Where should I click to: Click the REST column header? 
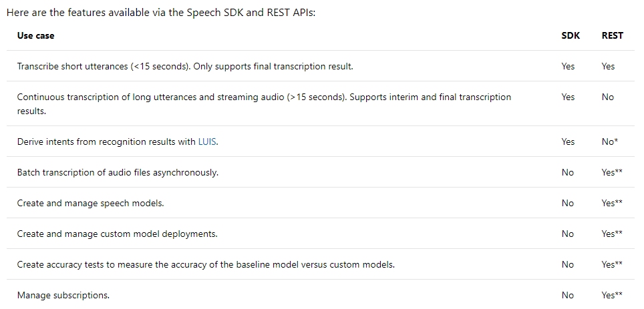[x=612, y=35]
